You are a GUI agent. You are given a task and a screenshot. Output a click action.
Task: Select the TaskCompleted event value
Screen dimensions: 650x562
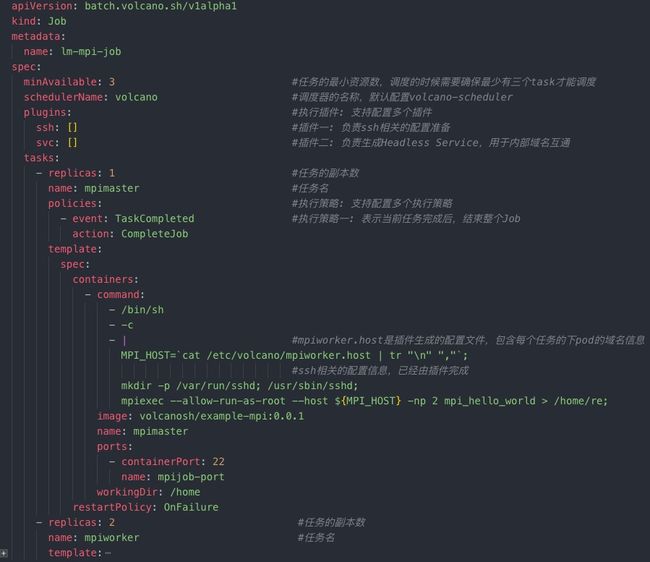coord(155,219)
